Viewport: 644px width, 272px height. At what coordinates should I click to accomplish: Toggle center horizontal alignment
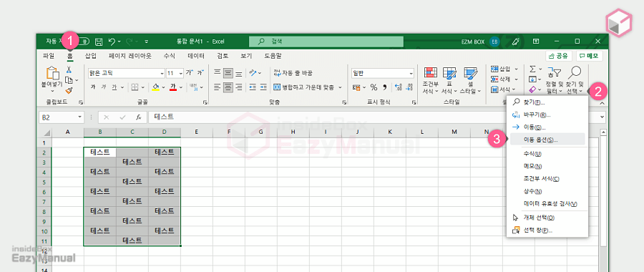click(228, 87)
